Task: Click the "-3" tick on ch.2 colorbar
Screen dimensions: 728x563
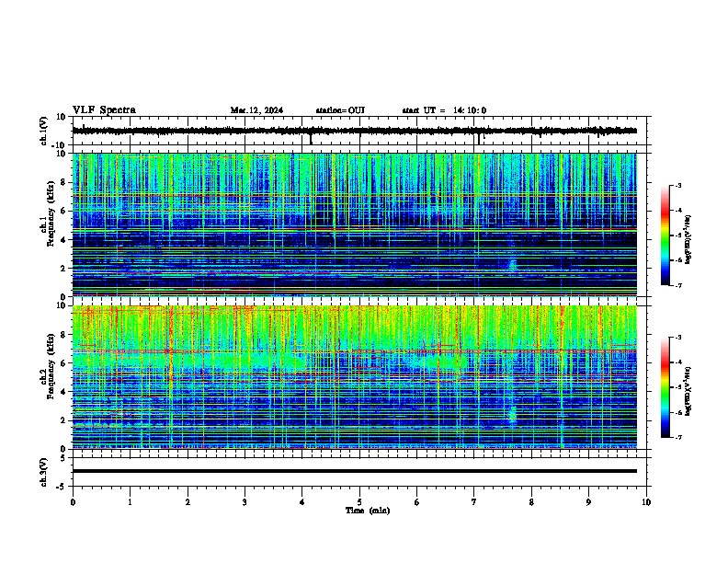Action: (x=677, y=338)
